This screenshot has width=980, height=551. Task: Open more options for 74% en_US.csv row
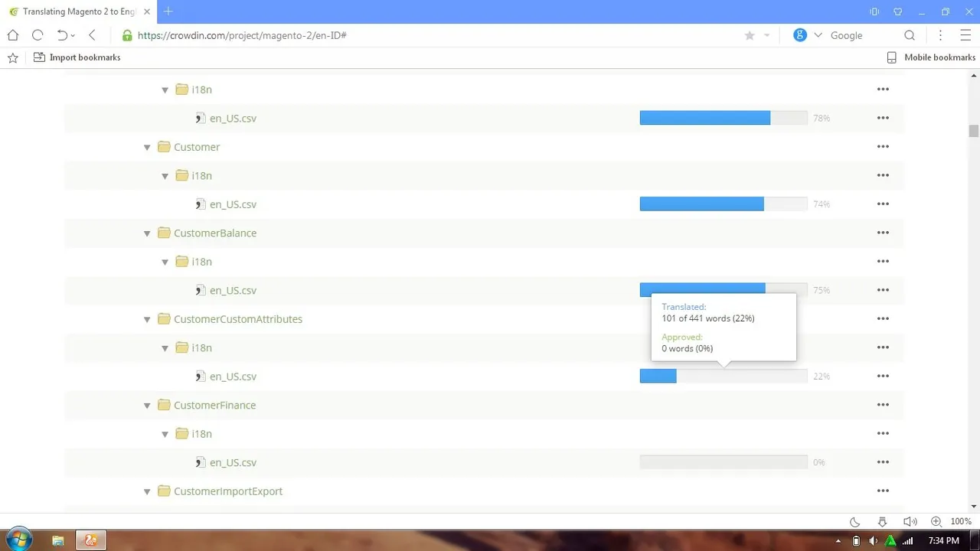pos(883,204)
